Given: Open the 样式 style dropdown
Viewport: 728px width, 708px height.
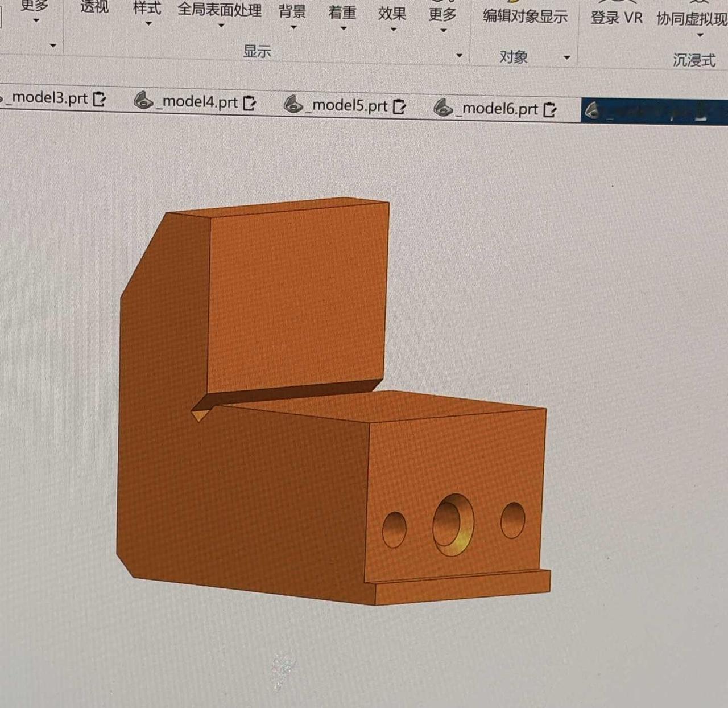Looking at the screenshot, I should (147, 13).
